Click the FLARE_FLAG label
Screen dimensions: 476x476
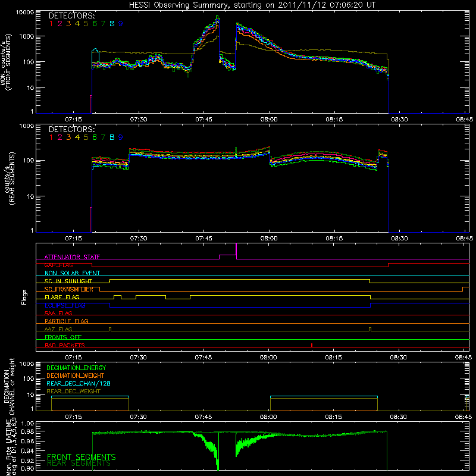62,297
